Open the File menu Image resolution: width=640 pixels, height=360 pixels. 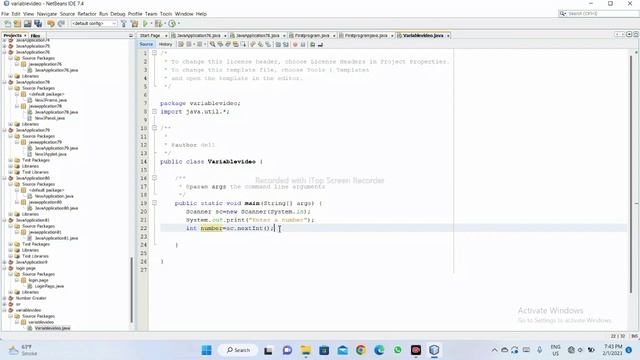point(5,14)
